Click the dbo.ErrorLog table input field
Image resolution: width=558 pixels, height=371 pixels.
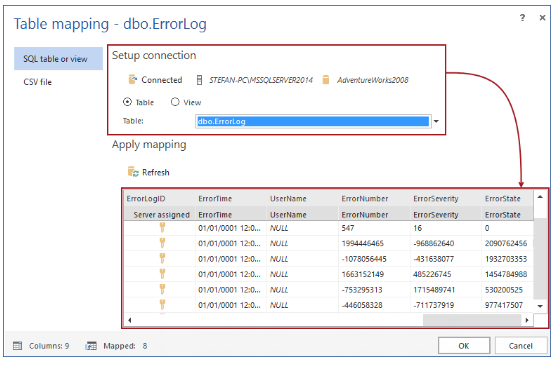click(313, 121)
